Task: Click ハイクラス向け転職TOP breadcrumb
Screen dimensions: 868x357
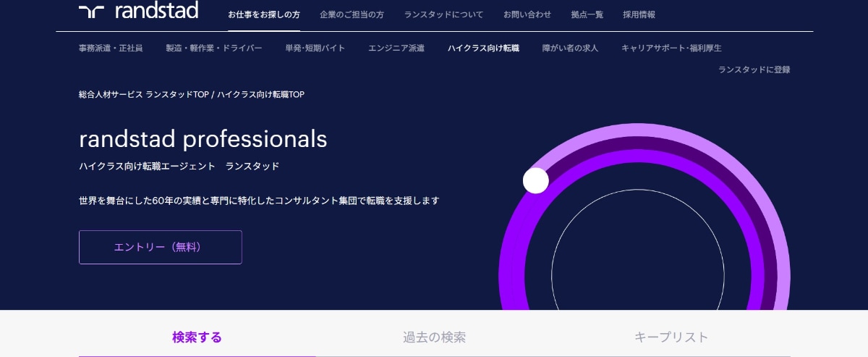Action: point(260,95)
